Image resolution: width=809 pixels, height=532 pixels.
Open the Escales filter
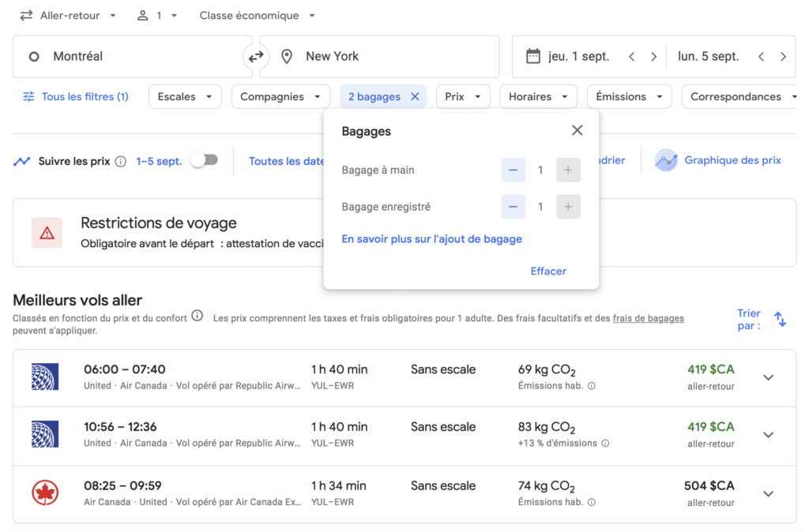(x=185, y=97)
